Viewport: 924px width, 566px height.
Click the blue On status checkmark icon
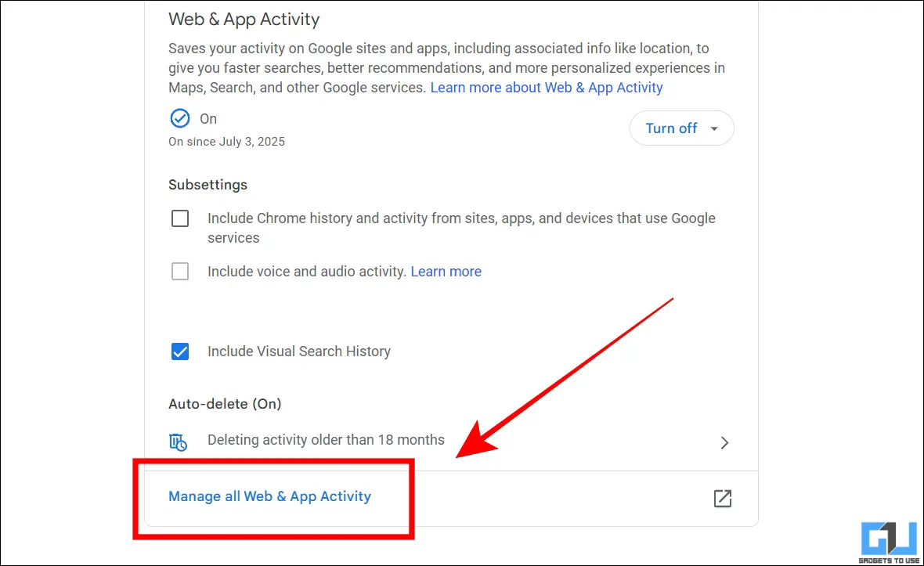180,118
